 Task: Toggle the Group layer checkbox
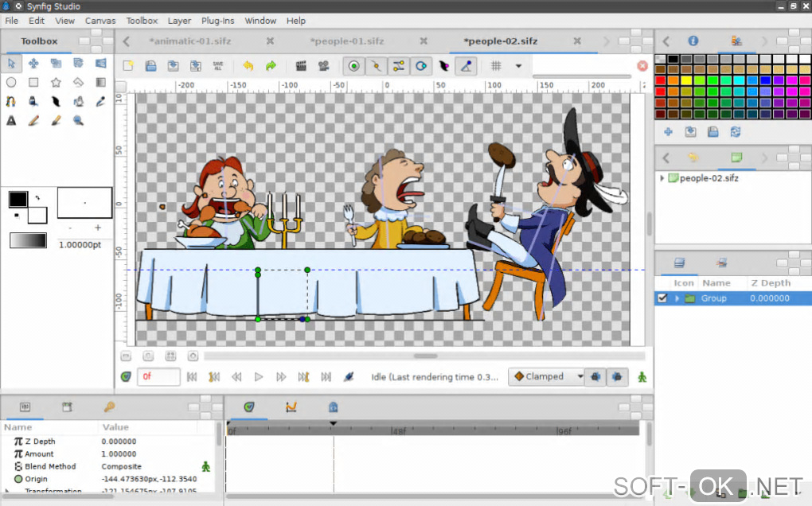(x=662, y=298)
